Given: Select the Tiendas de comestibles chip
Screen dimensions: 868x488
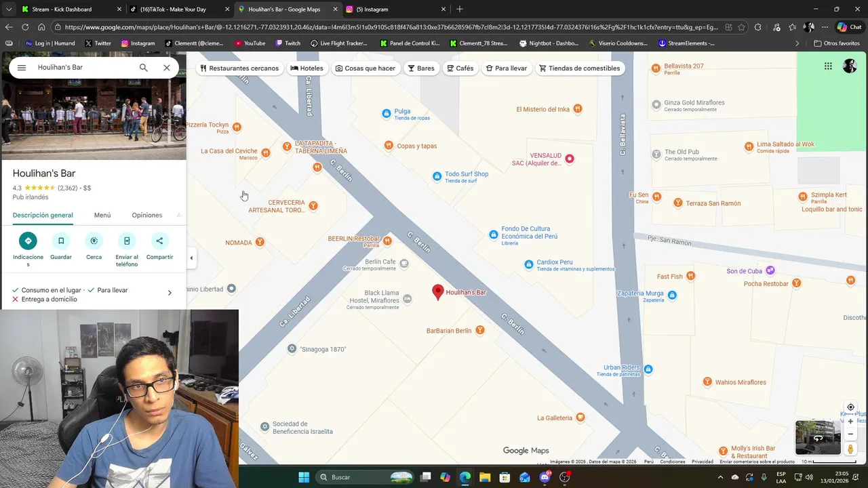Looking at the screenshot, I should pyautogui.click(x=579, y=68).
